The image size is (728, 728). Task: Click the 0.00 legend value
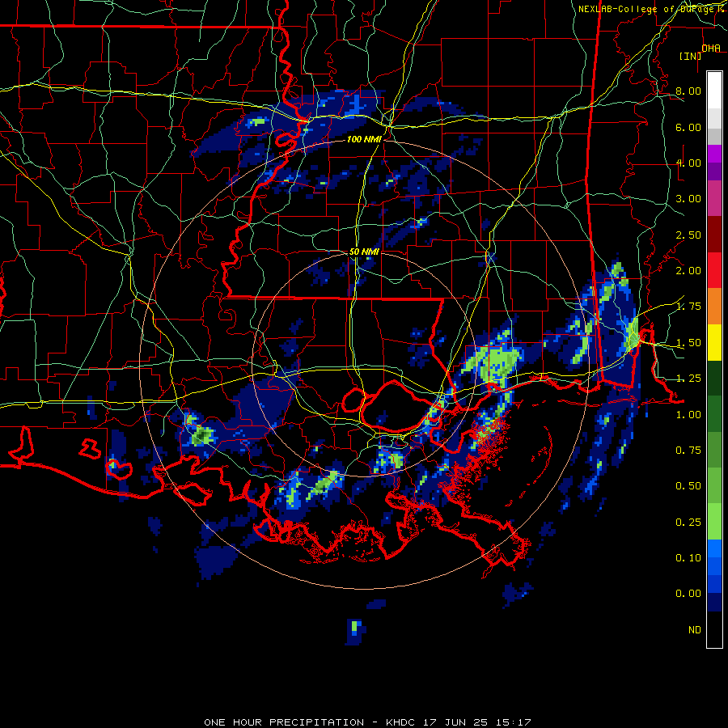688,594
